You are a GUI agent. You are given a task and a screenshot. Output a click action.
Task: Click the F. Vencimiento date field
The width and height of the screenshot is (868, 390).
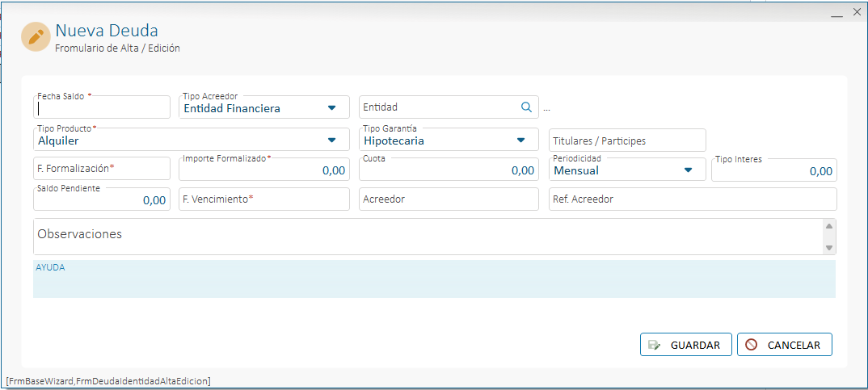264,199
